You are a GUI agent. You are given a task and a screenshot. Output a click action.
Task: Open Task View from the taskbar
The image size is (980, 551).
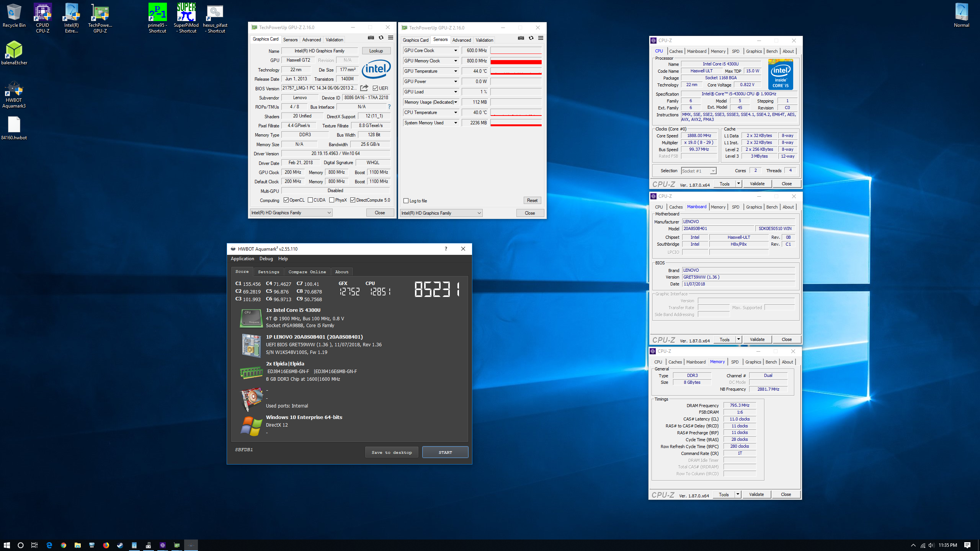tap(34, 545)
